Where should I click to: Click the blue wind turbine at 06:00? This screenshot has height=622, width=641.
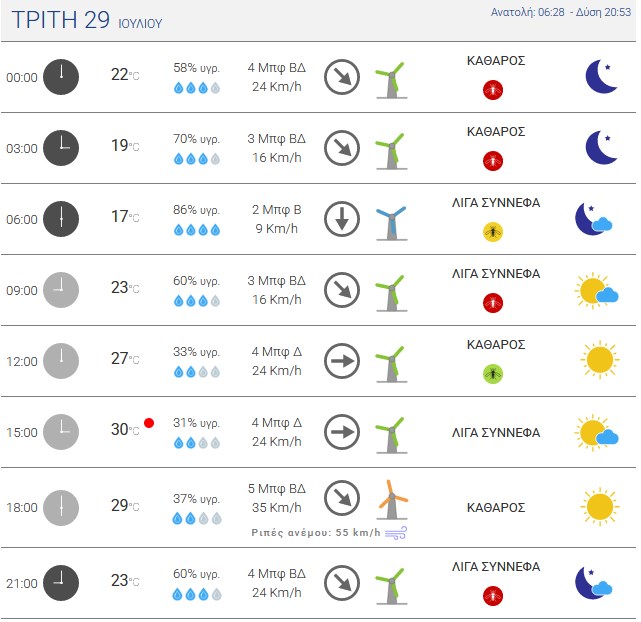[392, 223]
